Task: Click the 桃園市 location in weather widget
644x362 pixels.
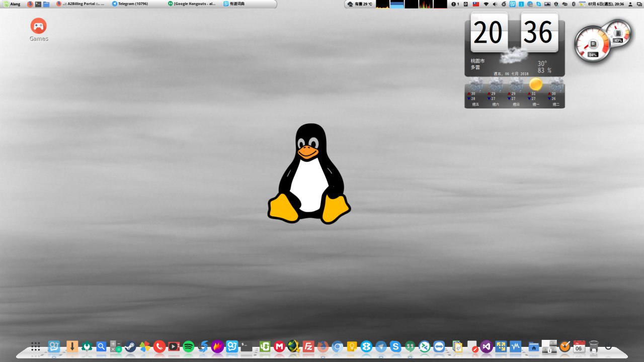Action: pyautogui.click(x=477, y=61)
